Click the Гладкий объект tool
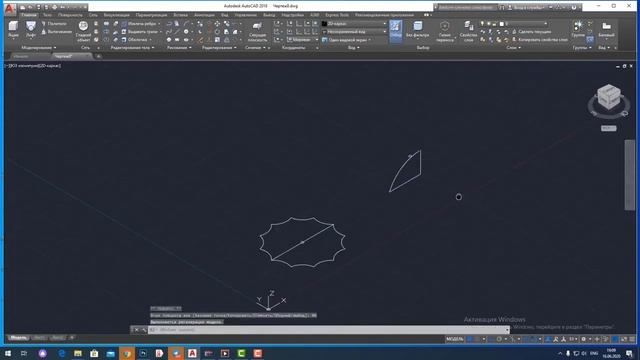Image resolution: width=640 pixels, height=360 pixels. [83, 31]
